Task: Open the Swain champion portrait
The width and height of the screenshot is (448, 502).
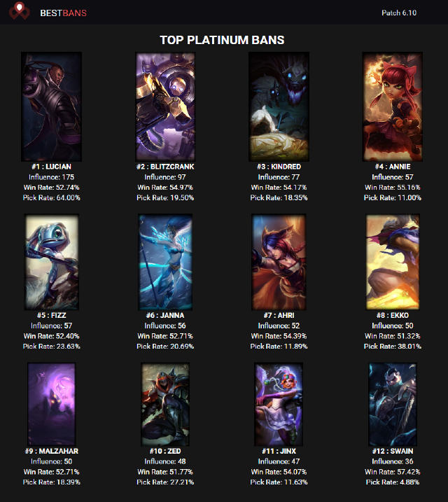Action: (x=392, y=404)
